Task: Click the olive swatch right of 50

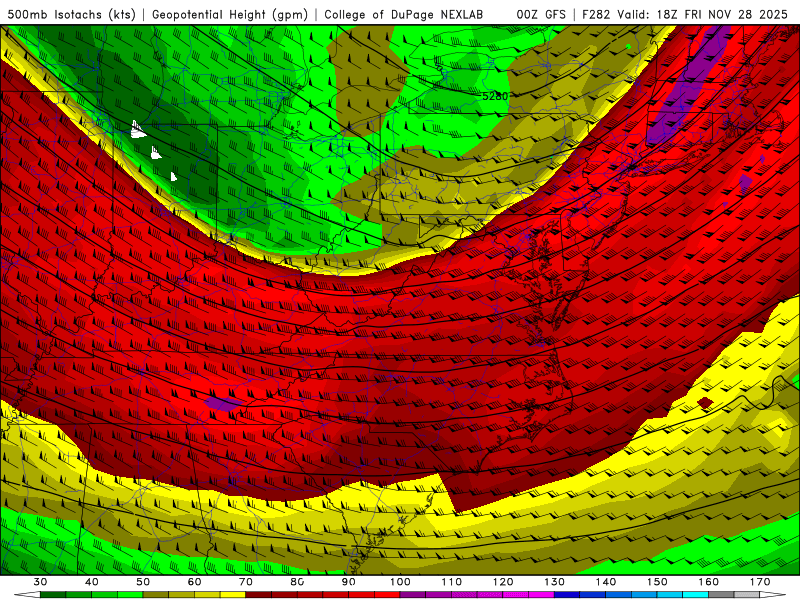Action: pos(156,595)
